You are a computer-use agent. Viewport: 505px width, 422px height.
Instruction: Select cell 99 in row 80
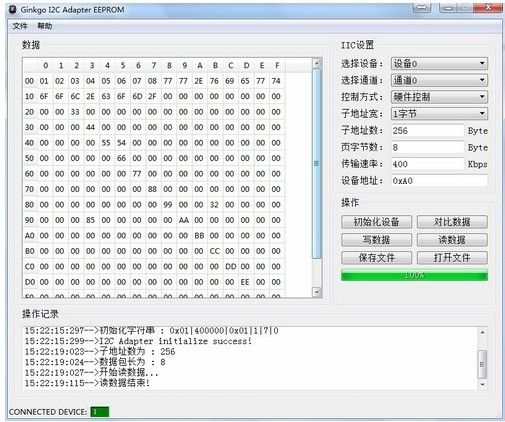[x=168, y=204]
